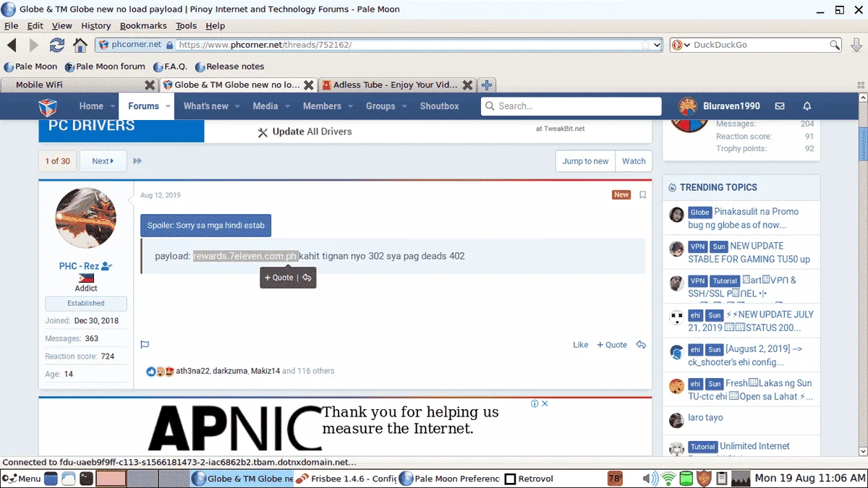The width and height of the screenshot is (868, 488).
Task: Click the PHCorner logo in the forum navbar
Action: (x=48, y=106)
